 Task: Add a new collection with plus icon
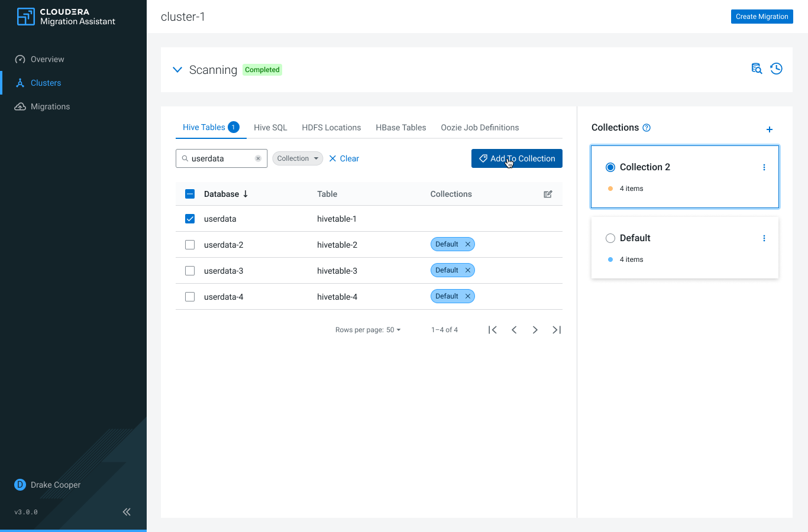click(769, 129)
